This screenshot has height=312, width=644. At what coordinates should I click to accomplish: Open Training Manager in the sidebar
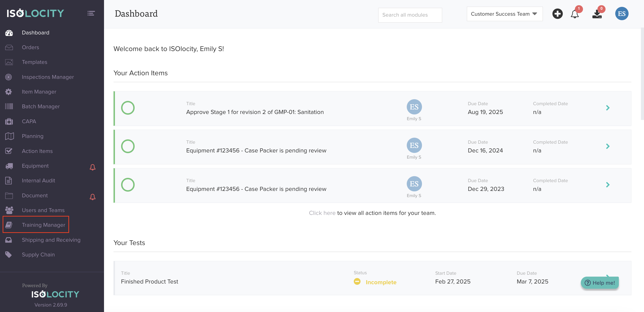tap(43, 225)
